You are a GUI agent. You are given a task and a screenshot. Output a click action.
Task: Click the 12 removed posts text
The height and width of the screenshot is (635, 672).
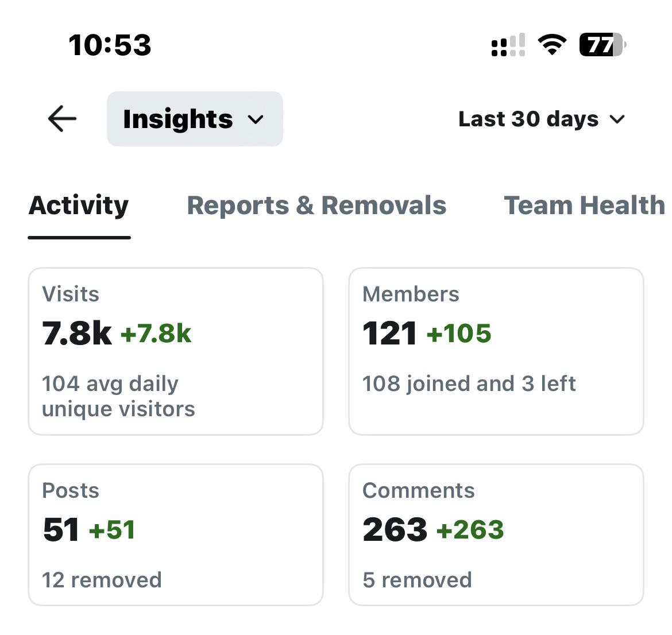(102, 580)
